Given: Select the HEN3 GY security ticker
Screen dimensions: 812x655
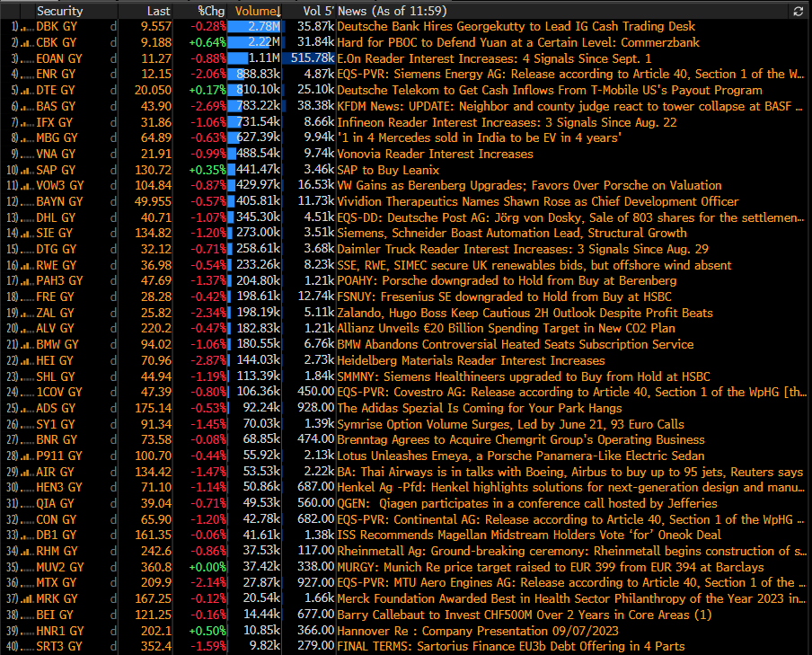Looking at the screenshot, I should [59, 488].
